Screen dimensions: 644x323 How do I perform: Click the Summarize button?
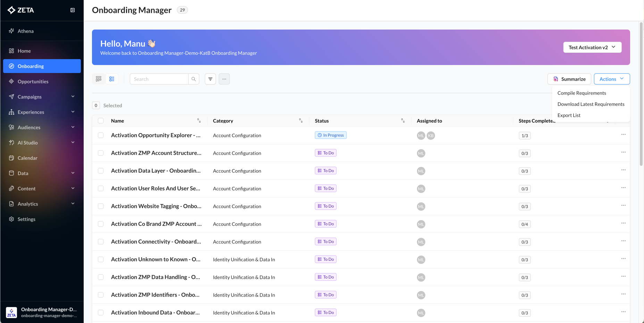point(569,79)
